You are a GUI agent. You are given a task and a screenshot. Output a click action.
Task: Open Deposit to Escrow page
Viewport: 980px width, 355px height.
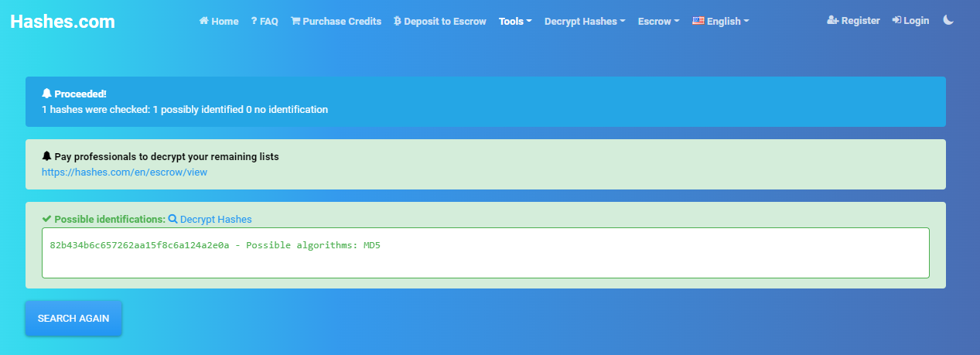point(440,21)
